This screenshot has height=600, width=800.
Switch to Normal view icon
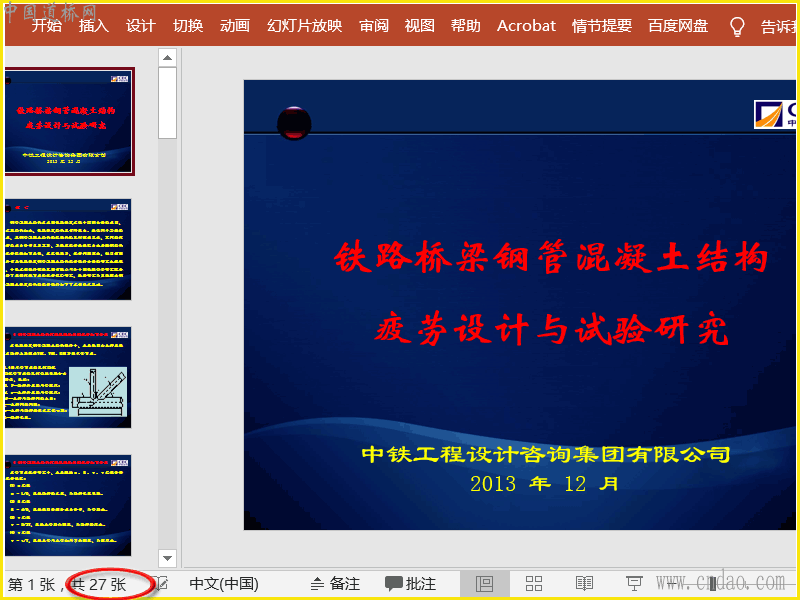[484, 584]
